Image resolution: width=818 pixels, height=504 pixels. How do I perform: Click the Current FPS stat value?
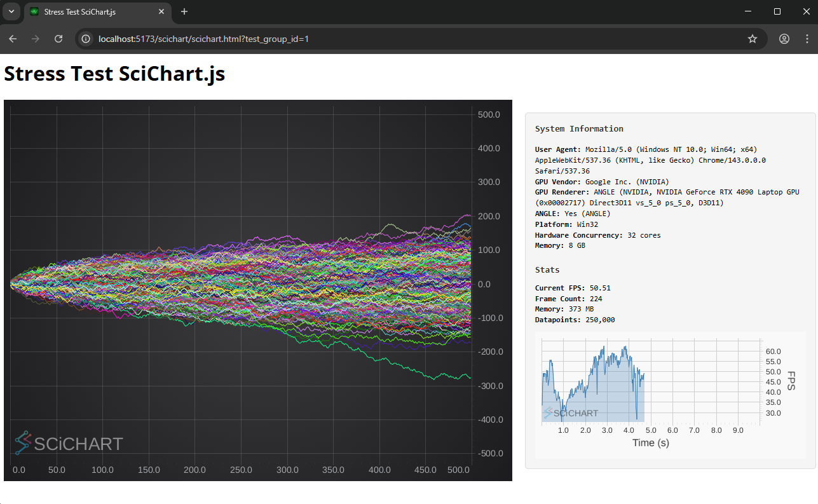click(x=600, y=288)
